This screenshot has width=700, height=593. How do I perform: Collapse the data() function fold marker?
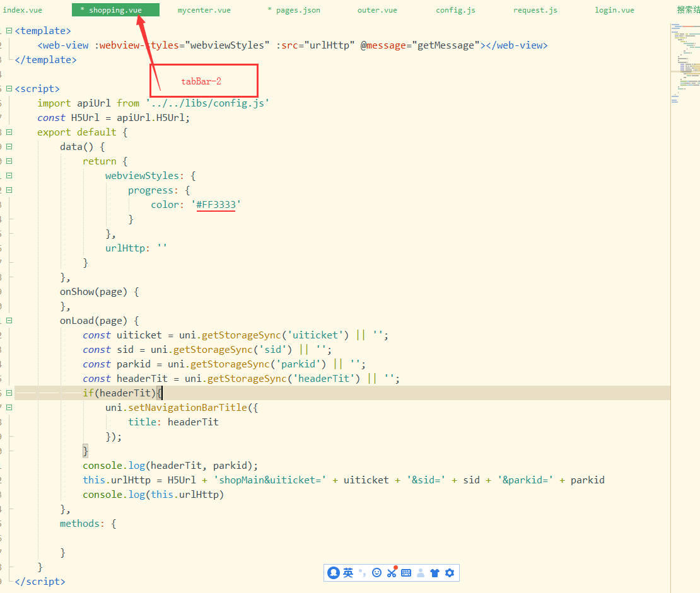coord(9,147)
